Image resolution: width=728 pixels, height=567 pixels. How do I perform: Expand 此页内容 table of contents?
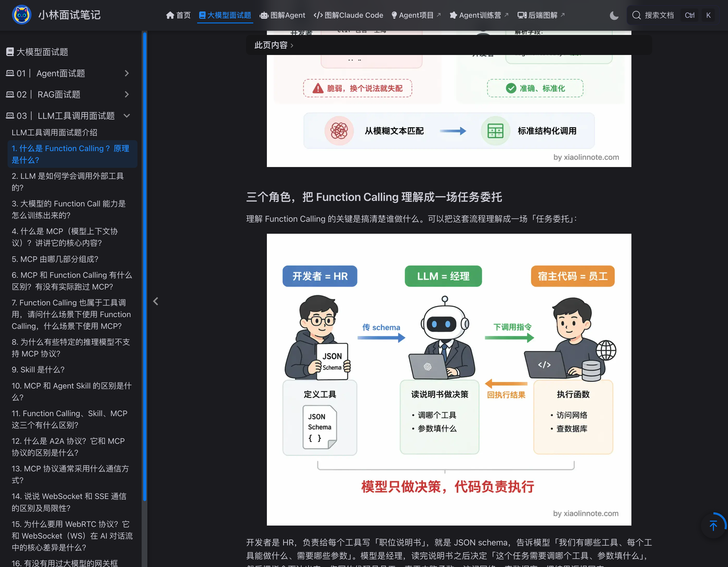[274, 45]
